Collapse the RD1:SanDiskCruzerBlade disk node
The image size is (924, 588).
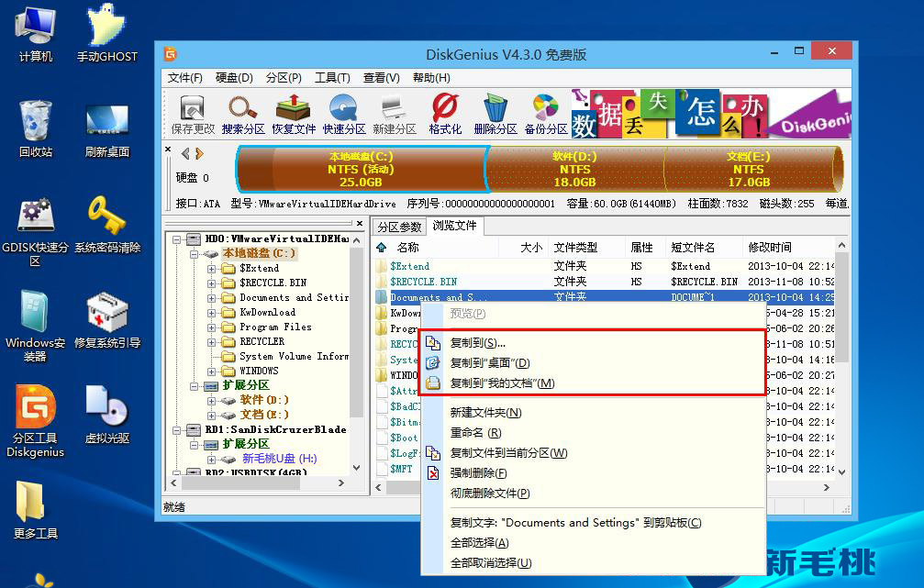[x=176, y=430]
